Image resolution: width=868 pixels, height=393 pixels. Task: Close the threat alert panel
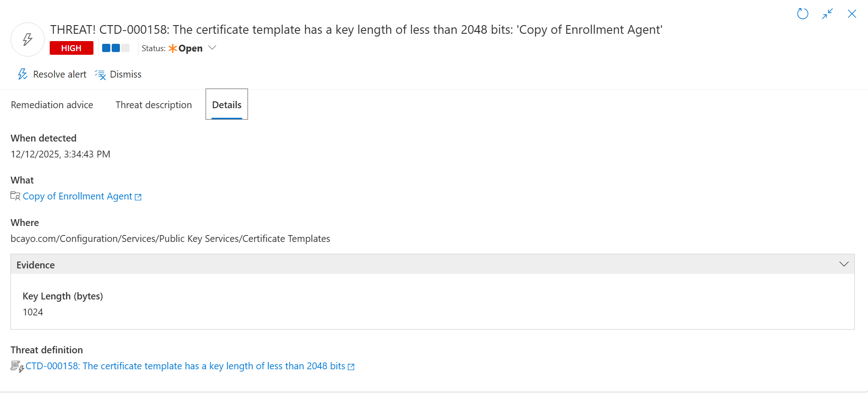[x=852, y=14]
